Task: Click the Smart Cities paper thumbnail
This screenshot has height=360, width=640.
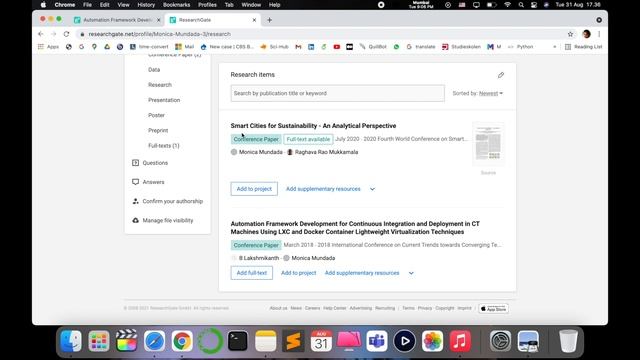Action: pyautogui.click(x=488, y=144)
